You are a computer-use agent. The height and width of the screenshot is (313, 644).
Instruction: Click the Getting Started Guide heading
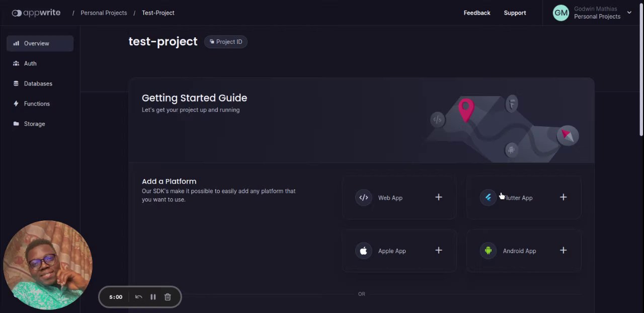(x=194, y=98)
